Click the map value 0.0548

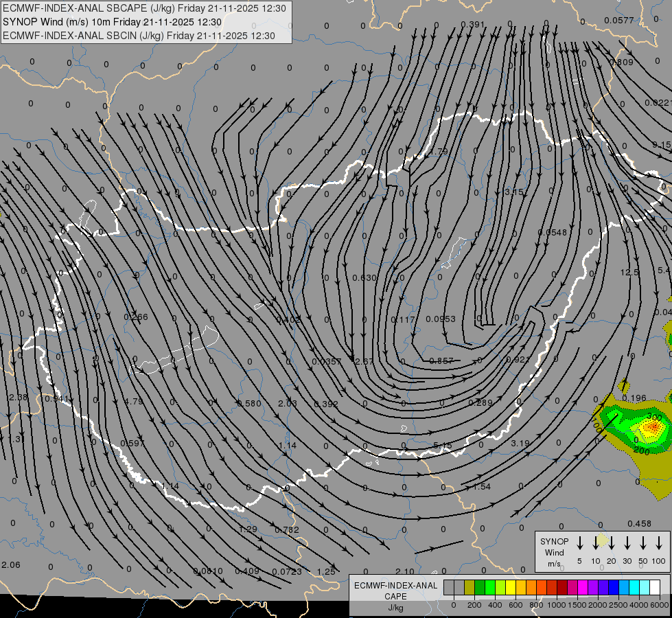[x=553, y=233]
